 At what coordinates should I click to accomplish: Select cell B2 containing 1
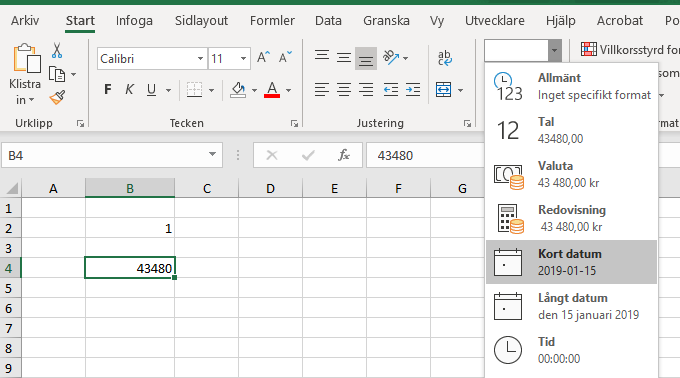coord(130,228)
